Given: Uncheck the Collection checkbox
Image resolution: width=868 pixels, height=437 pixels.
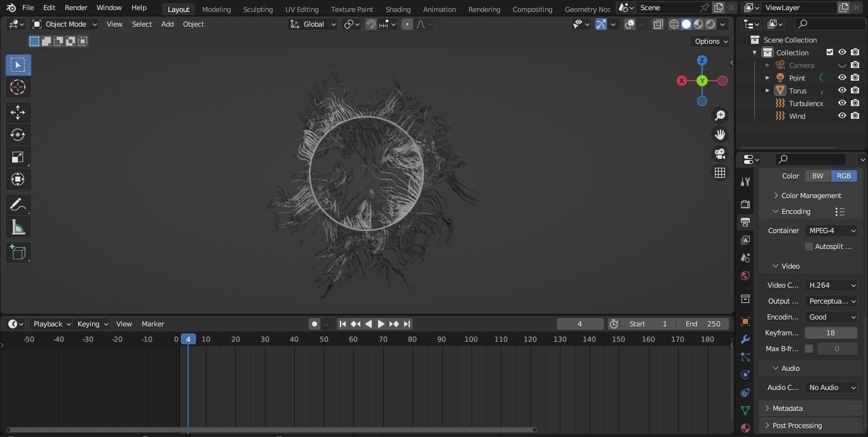Looking at the screenshot, I should pos(829,52).
